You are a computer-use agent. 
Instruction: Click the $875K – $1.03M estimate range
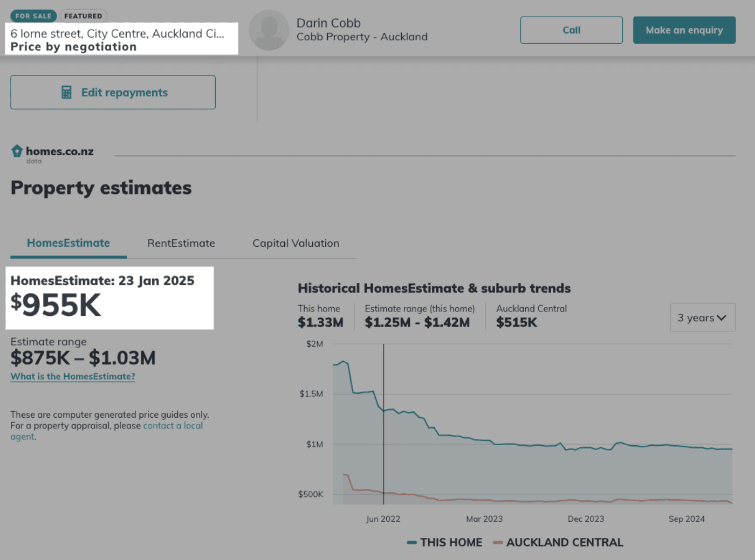click(83, 358)
